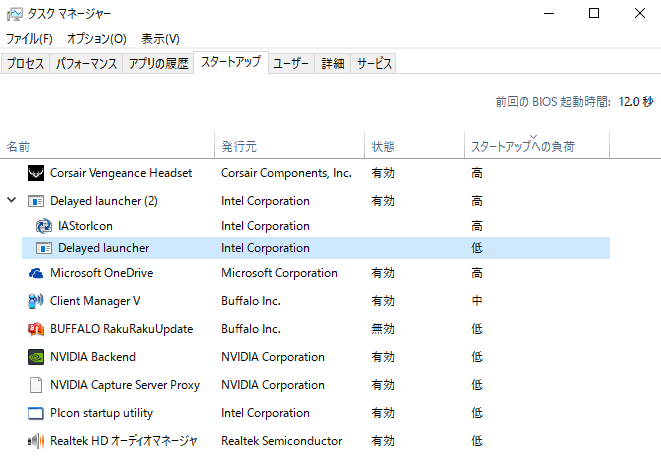
Task: Sort by the 名前 column header
Action: coord(107,146)
